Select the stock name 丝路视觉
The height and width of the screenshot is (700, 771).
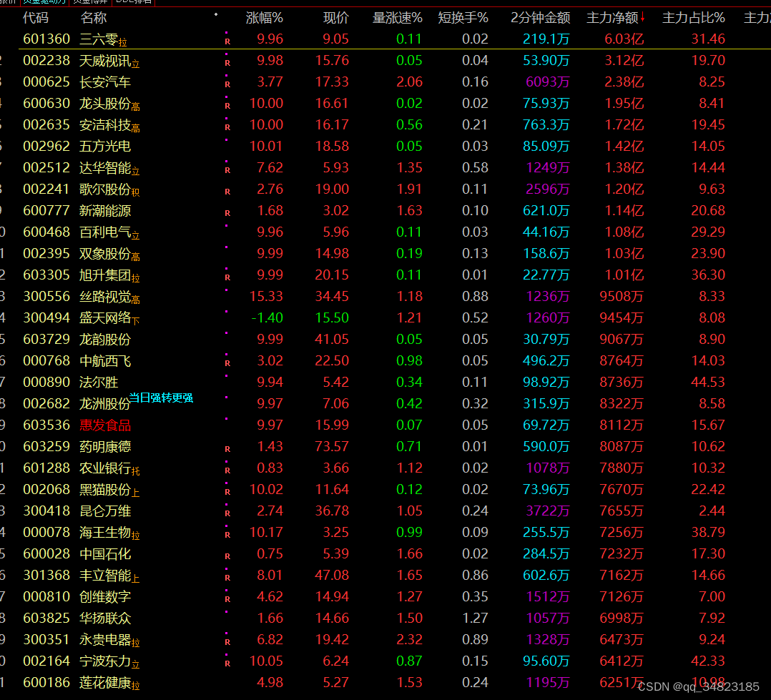[105, 297]
